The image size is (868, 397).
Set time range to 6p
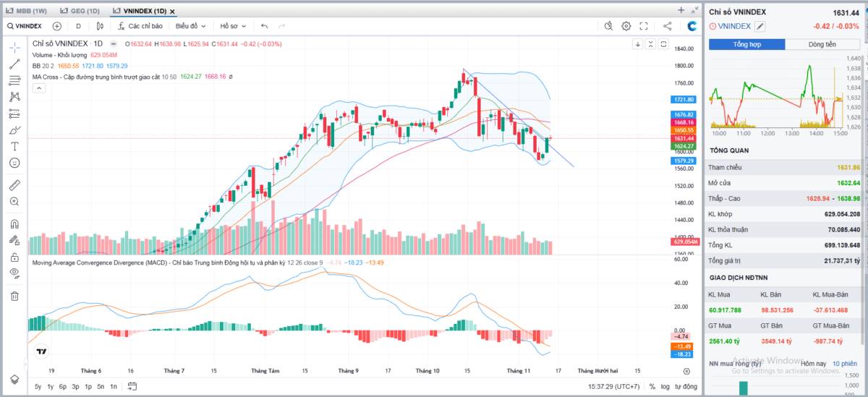(63, 386)
